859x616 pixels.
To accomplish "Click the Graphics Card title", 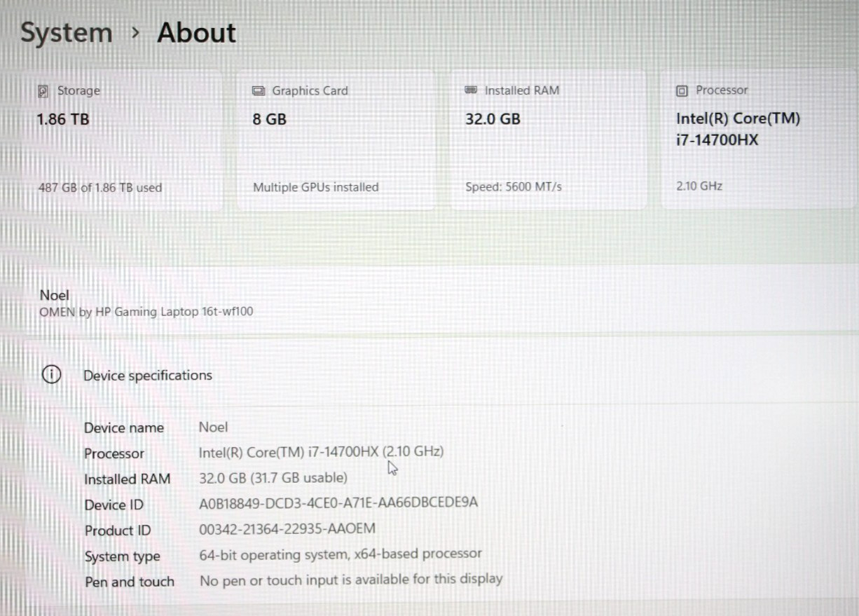I will 310,90.
